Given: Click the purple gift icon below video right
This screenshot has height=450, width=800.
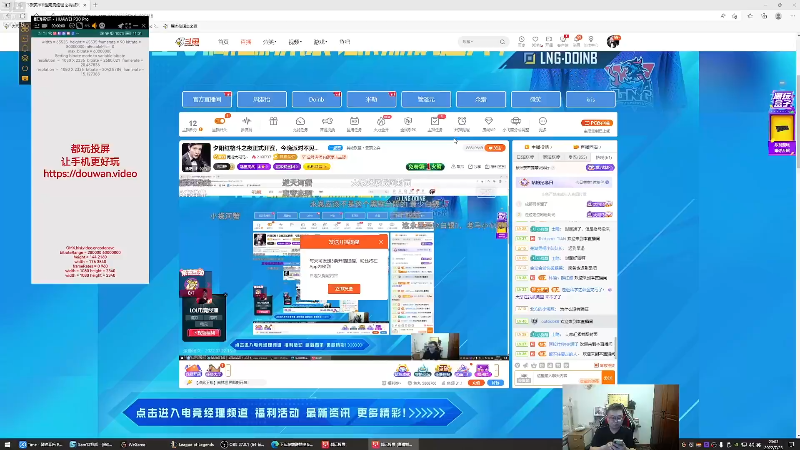Looking at the screenshot, I should [x=483, y=370].
